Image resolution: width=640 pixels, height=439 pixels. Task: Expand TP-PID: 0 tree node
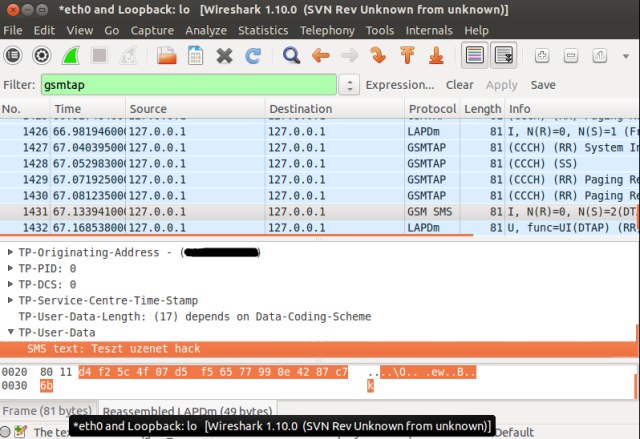(10, 268)
